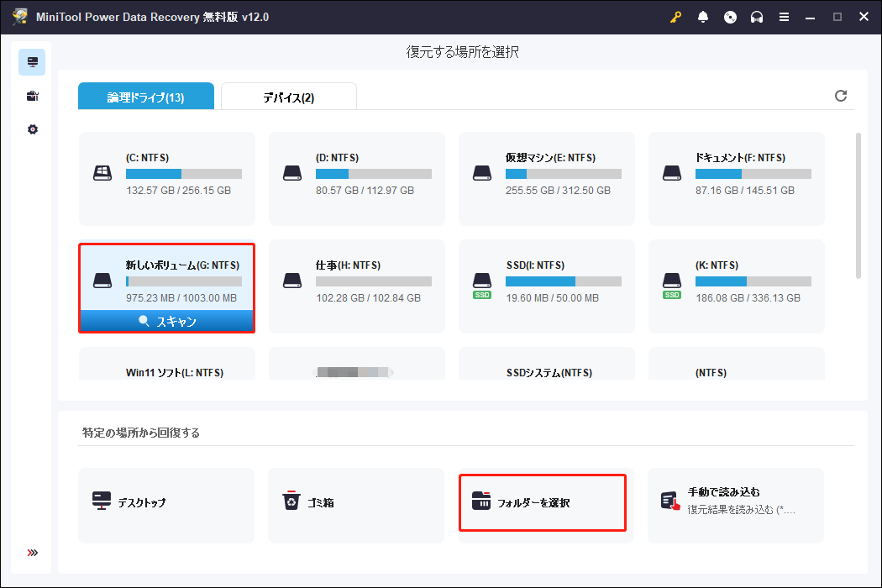Open the registration key icon
The image size is (882, 588).
[x=675, y=17]
